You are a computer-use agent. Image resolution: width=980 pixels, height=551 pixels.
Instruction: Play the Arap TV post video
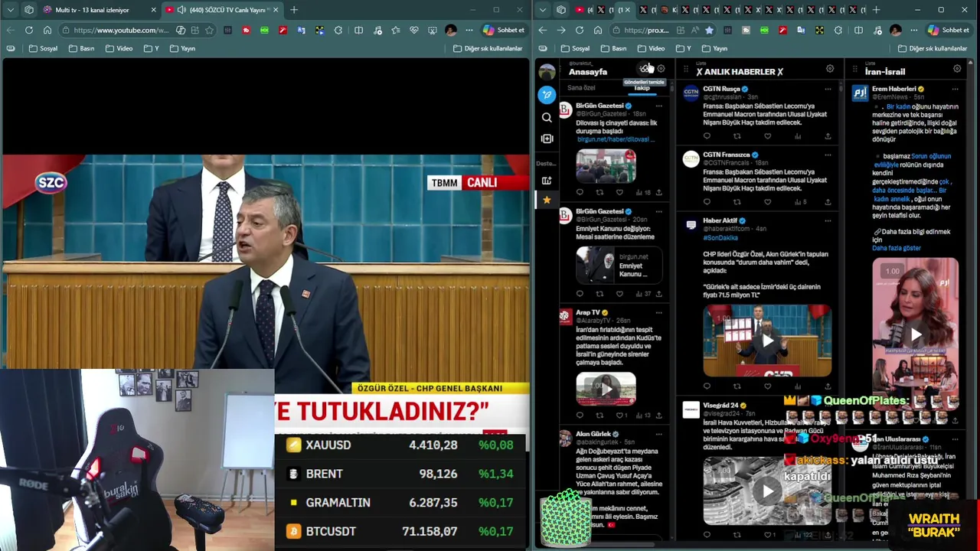(x=606, y=389)
